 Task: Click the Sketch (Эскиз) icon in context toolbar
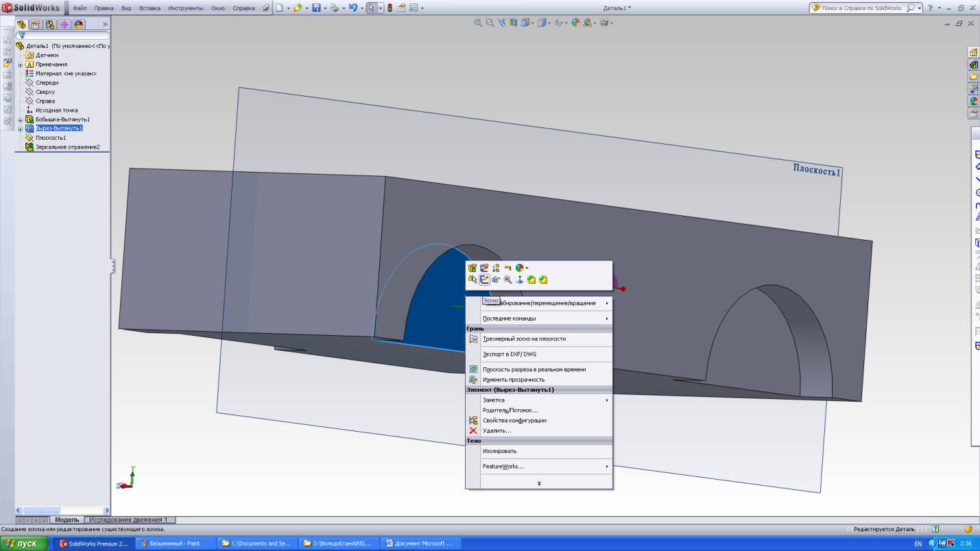484,280
